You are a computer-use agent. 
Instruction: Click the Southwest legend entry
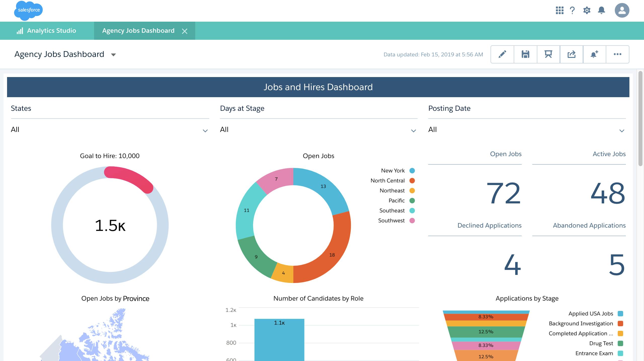(396, 221)
